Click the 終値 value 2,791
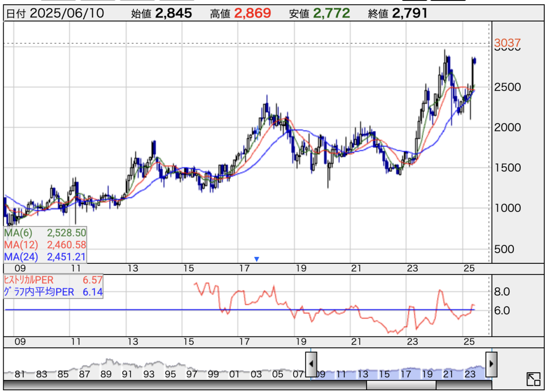Viewport: 552px width, 392px height. (410, 14)
